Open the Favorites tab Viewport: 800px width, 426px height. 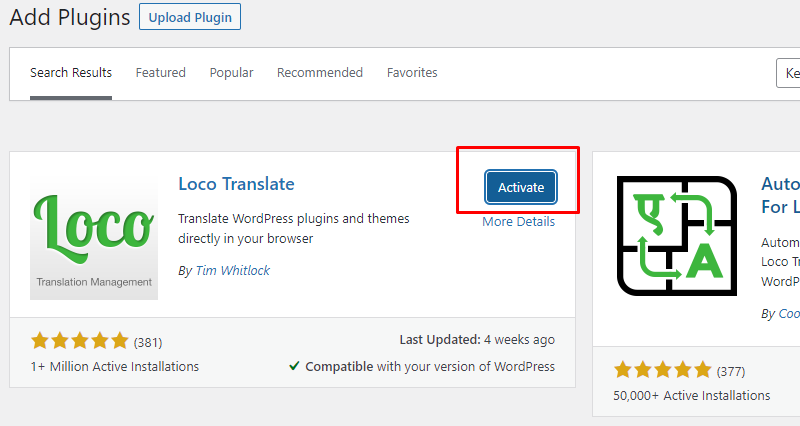[x=412, y=73]
